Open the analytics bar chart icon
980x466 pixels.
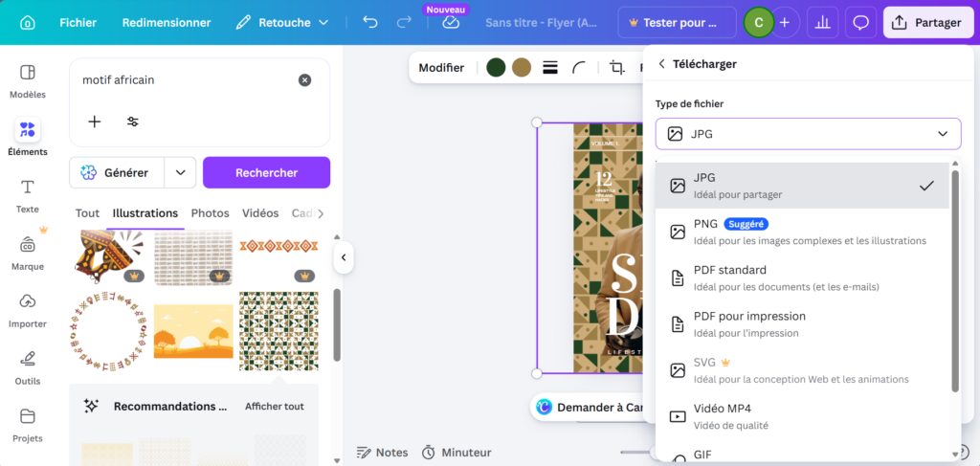tap(823, 23)
